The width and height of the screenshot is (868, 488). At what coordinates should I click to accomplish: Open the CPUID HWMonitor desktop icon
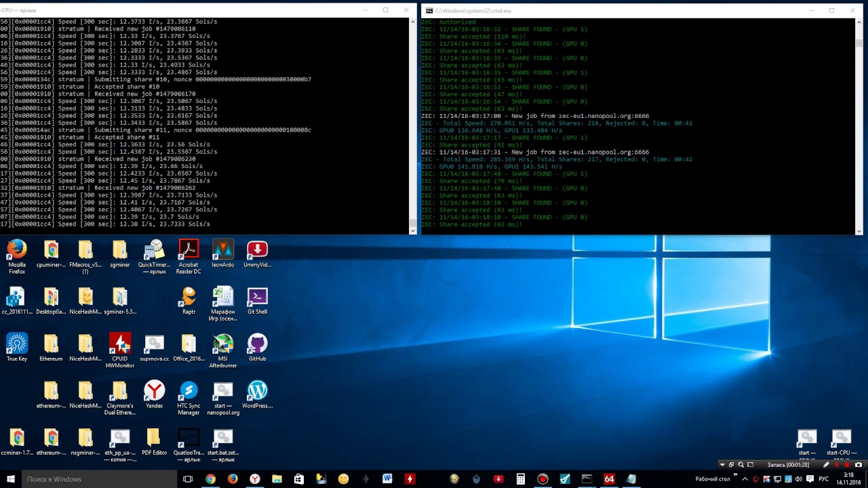(120, 344)
